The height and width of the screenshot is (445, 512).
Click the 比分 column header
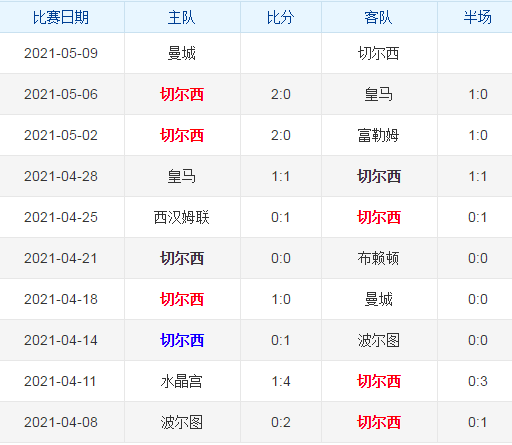281,17
